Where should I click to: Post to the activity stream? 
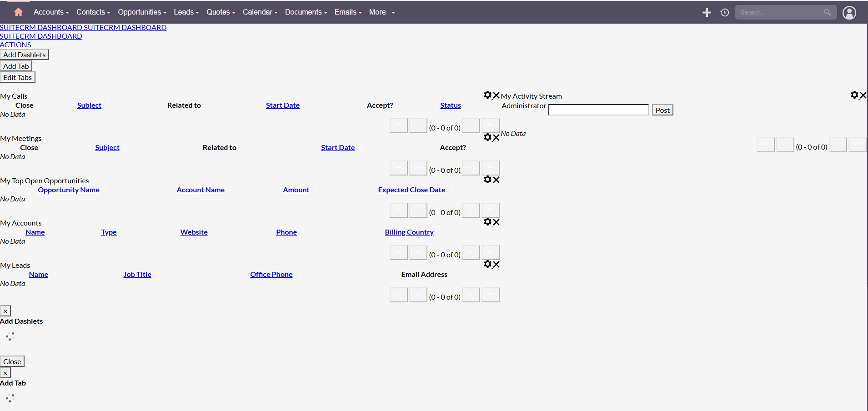[x=662, y=110]
